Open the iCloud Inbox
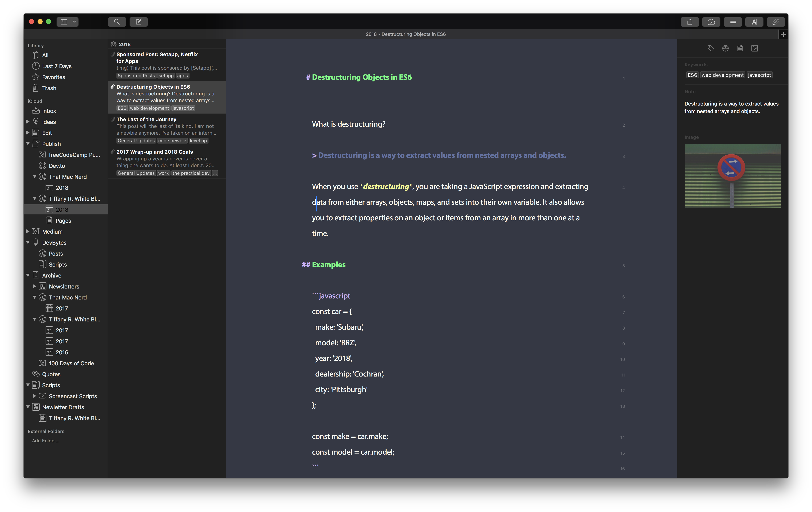 pyautogui.click(x=65, y=111)
